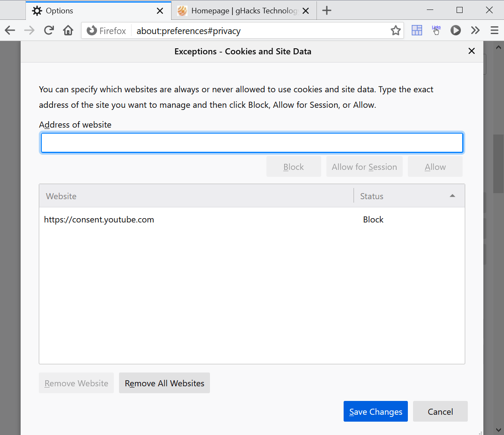Click the Firefox logo in the address bar

click(92, 31)
